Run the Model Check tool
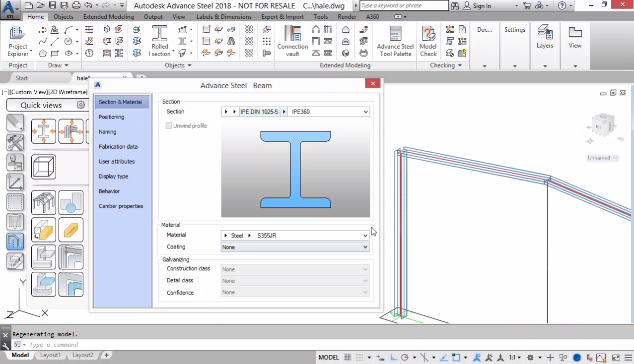This screenshot has width=634, height=364. pos(428,42)
